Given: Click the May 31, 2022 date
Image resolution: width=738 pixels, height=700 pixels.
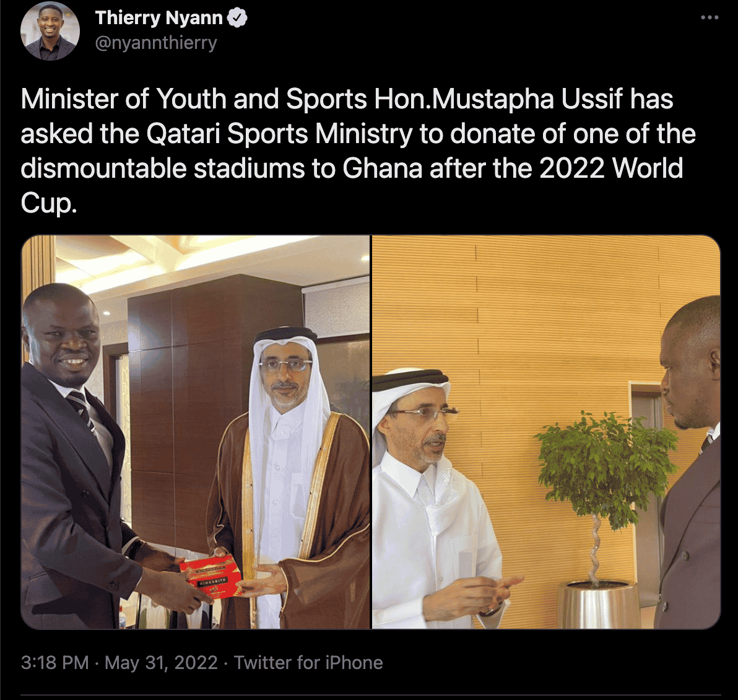Looking at the screenshot, I should pyautogui.click(x=161, y=662).
